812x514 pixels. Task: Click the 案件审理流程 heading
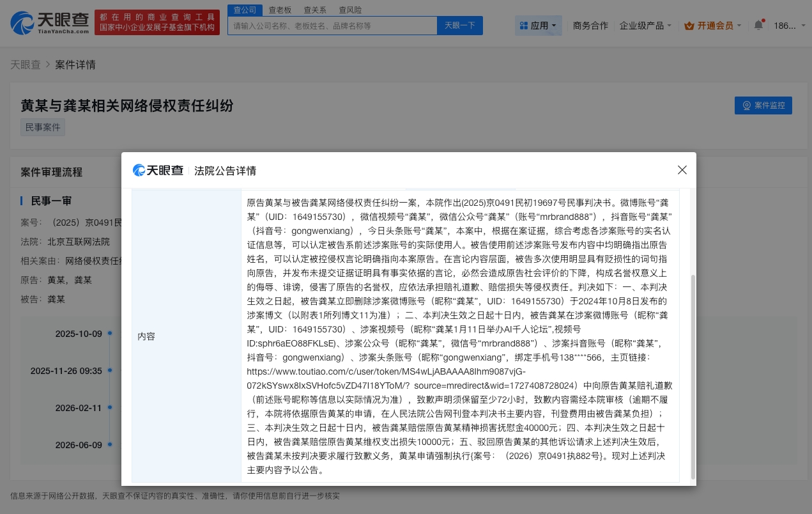[x=52, y=172]
